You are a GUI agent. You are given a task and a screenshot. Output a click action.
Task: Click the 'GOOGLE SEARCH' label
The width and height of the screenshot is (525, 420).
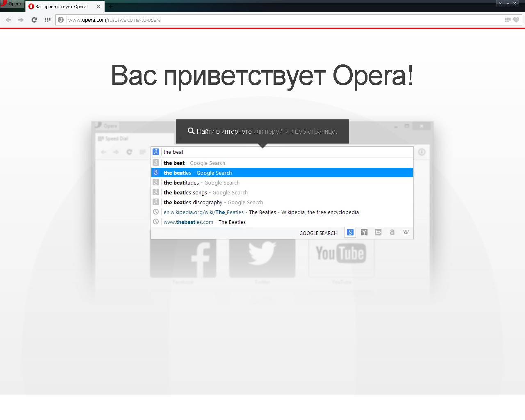(318, 233)
